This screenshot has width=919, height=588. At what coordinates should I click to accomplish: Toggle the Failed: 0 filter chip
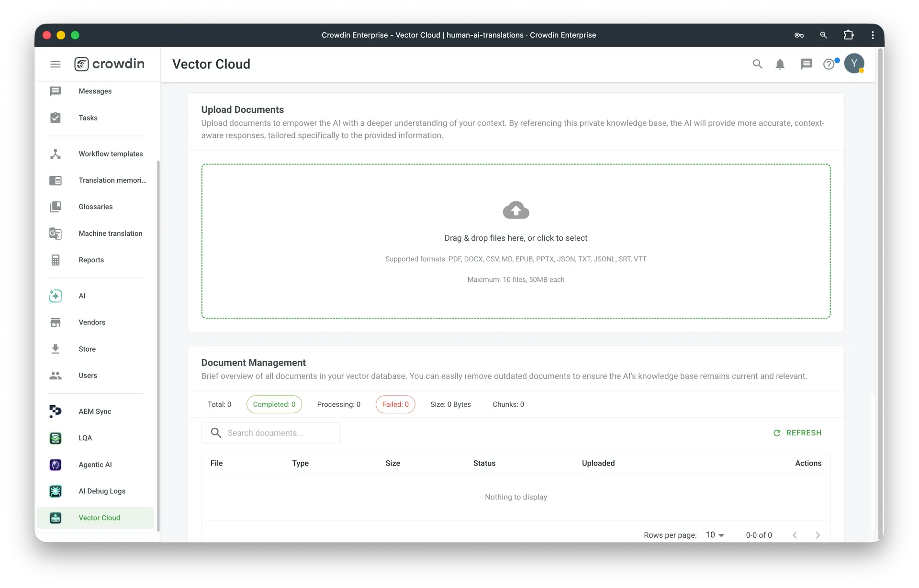pos(395,404)
